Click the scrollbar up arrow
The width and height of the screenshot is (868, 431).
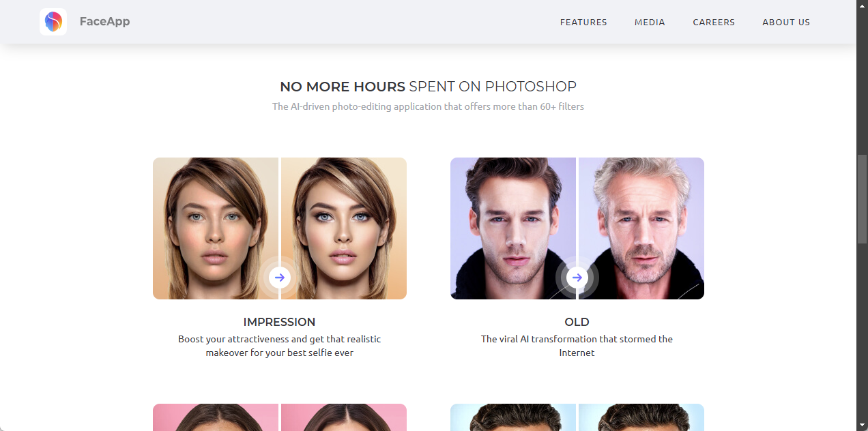tap(862, 5)
